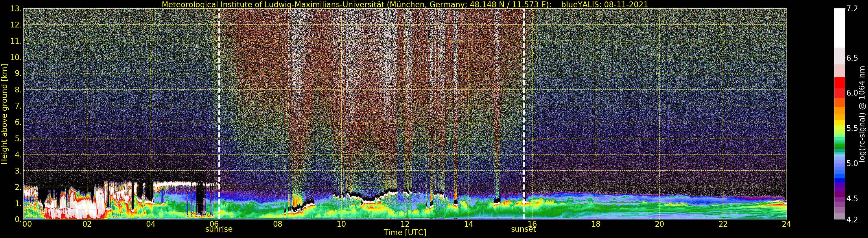Click the Time [UTC] axis label

click(x=405, y=233)
